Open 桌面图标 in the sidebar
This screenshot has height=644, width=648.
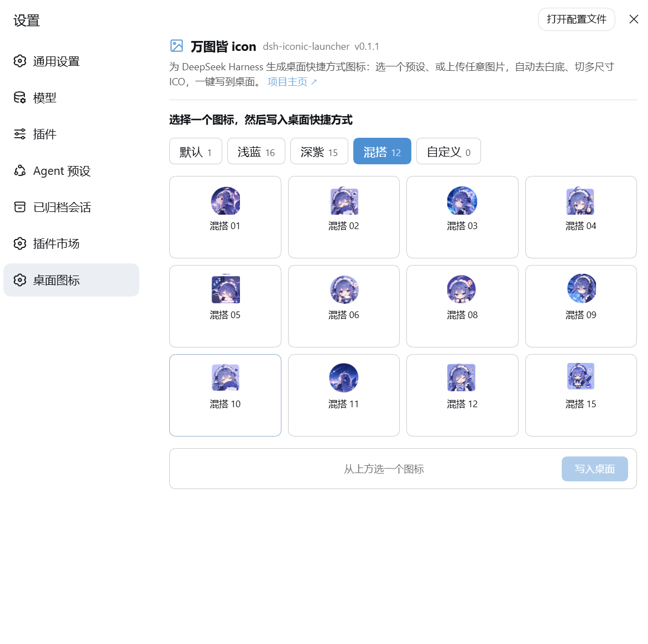[71, 280]
